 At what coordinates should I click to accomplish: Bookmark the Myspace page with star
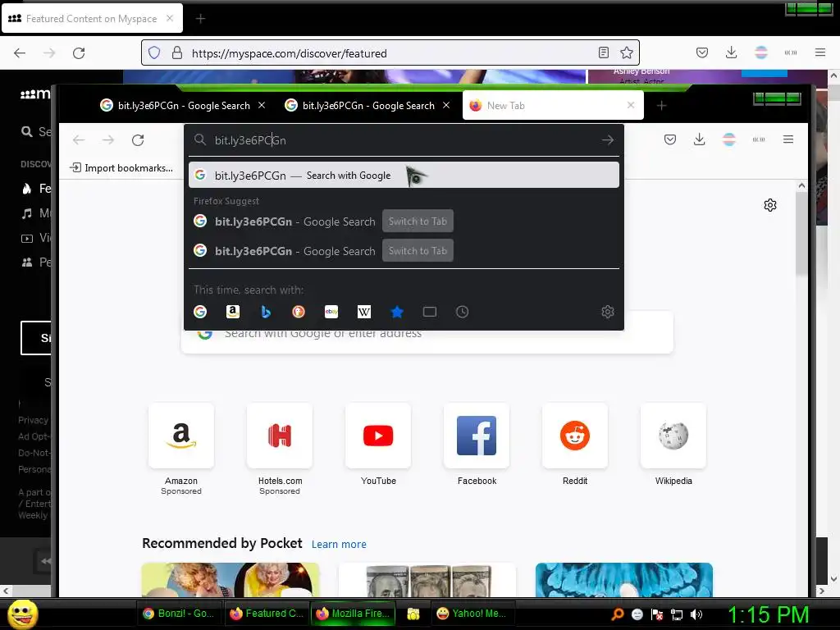626,52
